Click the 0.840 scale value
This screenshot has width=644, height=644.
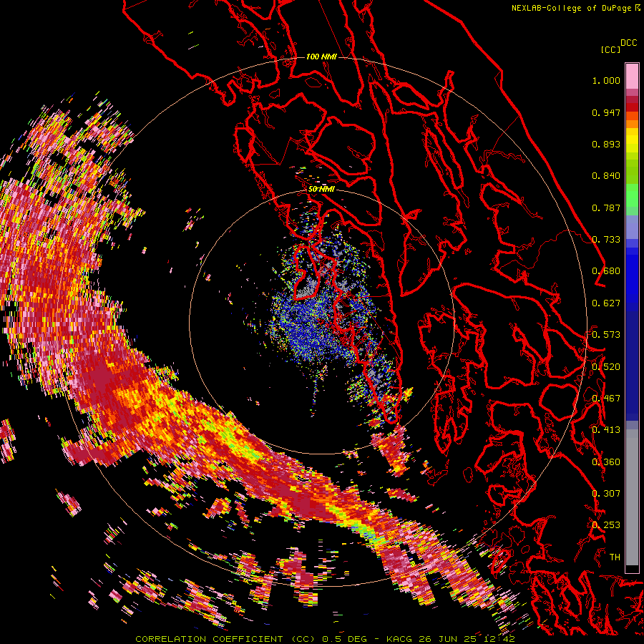pos(606,176)
